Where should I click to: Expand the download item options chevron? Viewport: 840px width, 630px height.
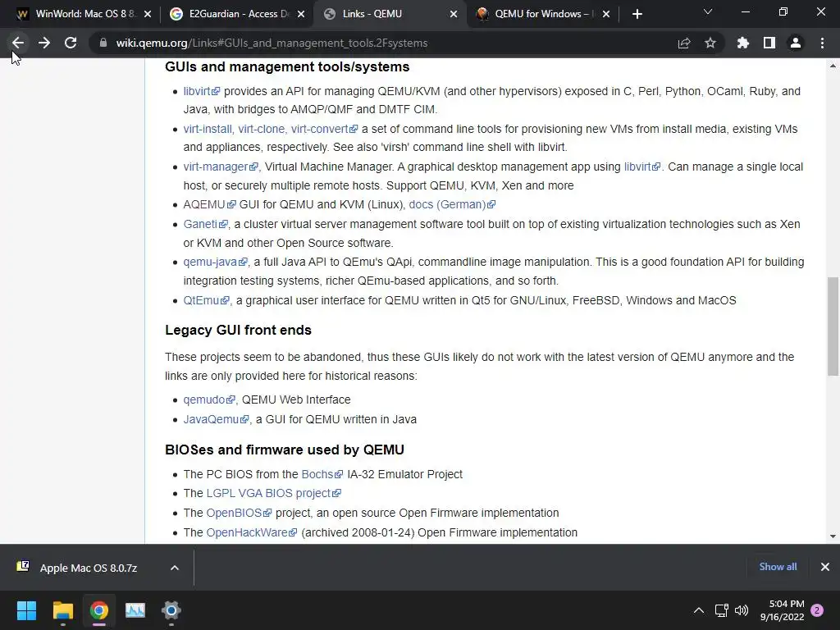[x=175, y=568]
